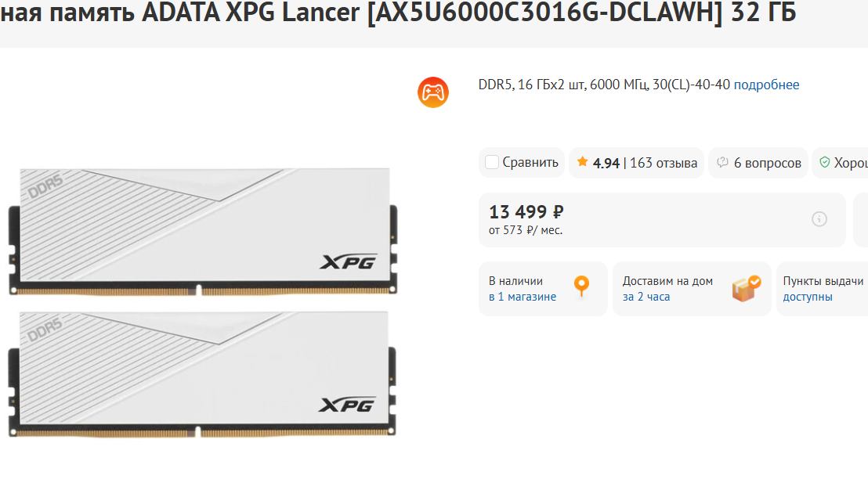Click the green shield checkmark icon
This screenshot has width=868, height=494.
[824, 162]
